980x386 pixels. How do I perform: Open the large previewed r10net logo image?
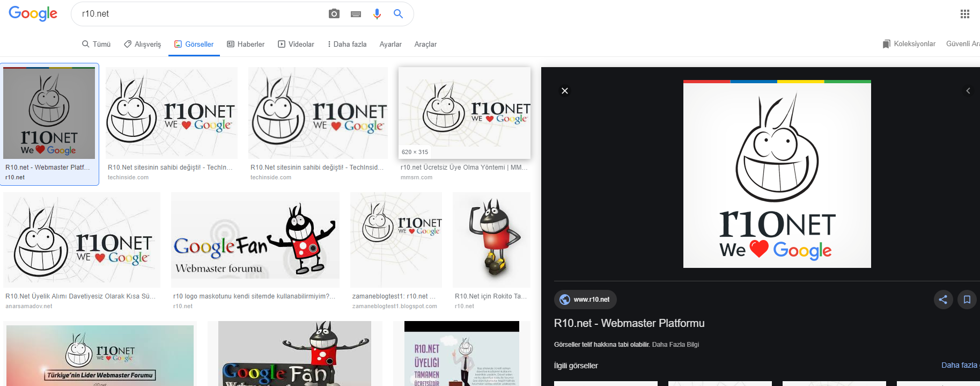pyautogui.click(x=777, y=174)
